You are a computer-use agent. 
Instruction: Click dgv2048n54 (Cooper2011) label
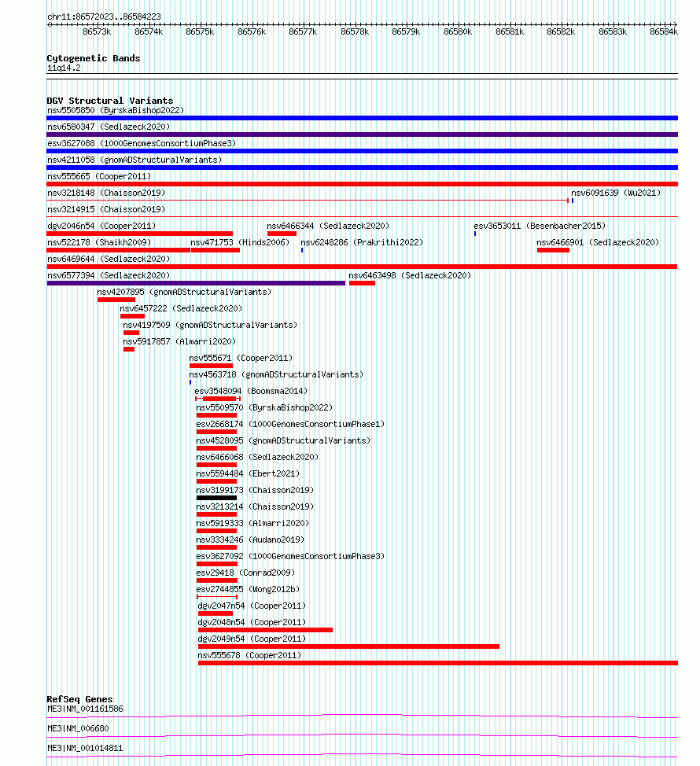252,623
